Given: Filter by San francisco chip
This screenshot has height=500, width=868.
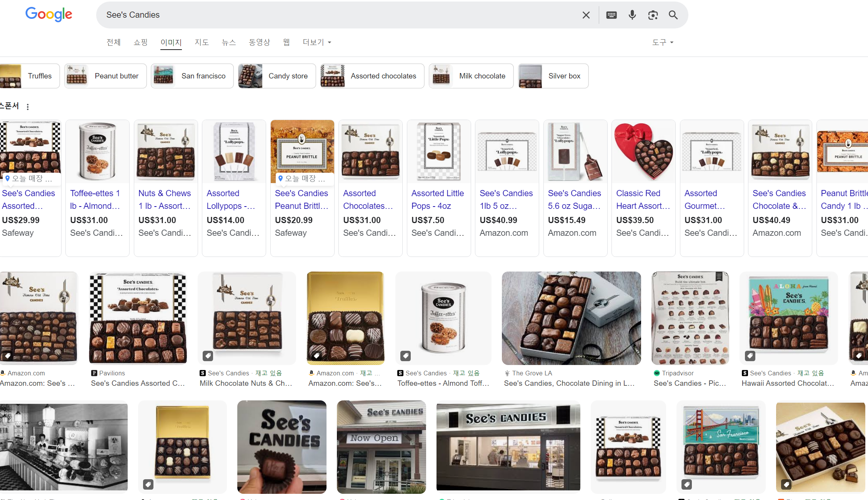Looking at the screenshot, I should [x=192, y=76].
